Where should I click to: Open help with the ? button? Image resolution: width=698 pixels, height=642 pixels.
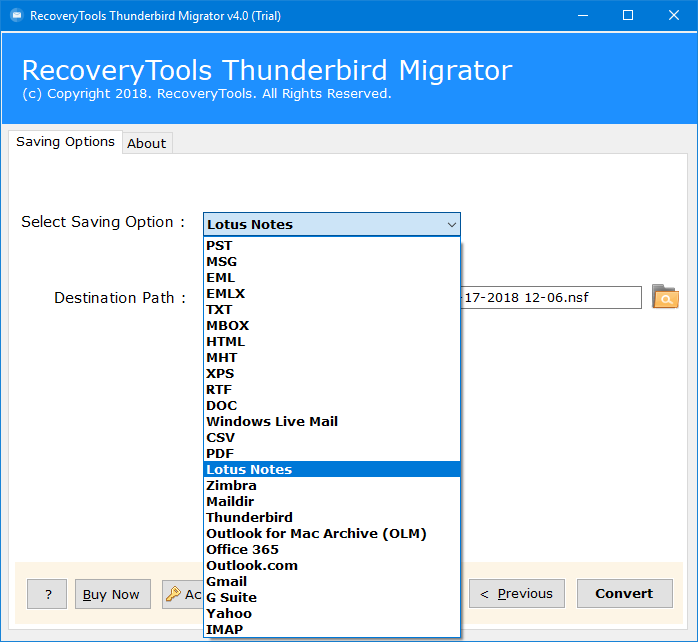tap(47, 594)
